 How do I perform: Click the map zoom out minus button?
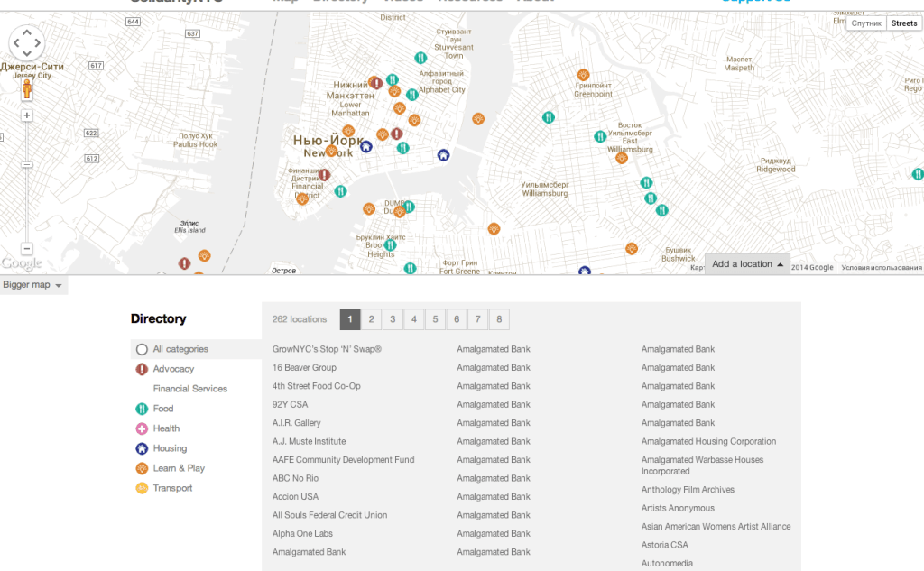(x=27, y=248)
